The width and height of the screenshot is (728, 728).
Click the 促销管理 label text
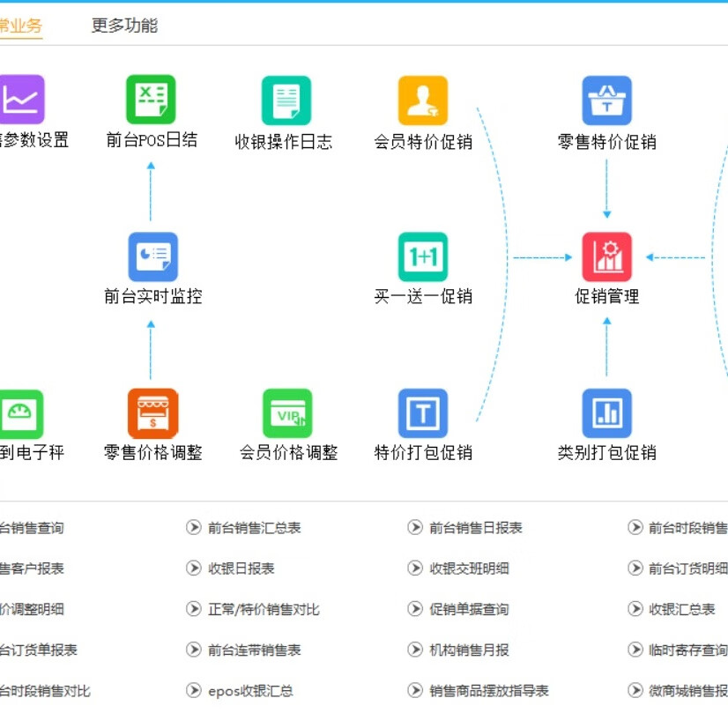coord(607,296)
